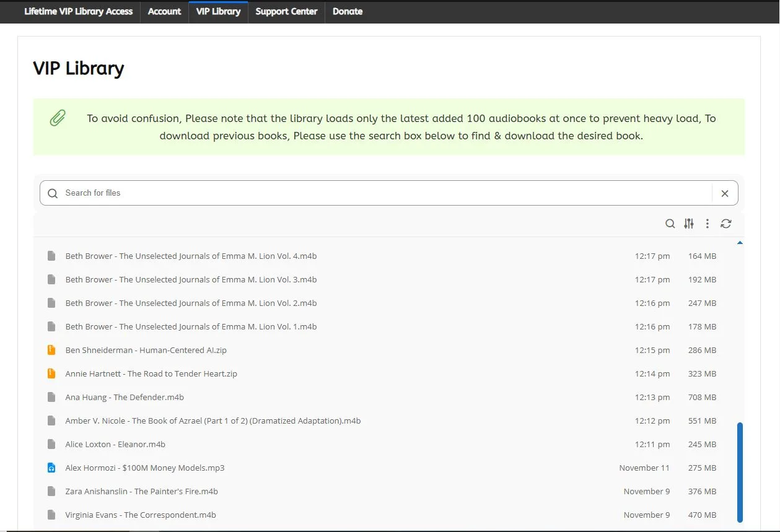The image size is (780, 532).
Task: Click file icon for Emma M. Lion Vol. 4
Action: coord(51,256)
